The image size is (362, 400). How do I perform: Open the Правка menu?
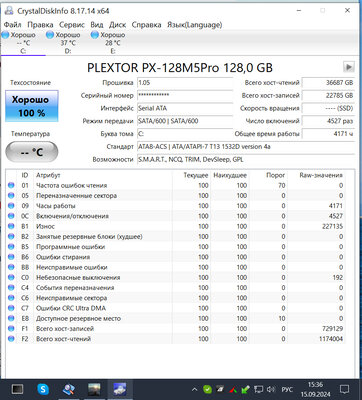(40, 25)
